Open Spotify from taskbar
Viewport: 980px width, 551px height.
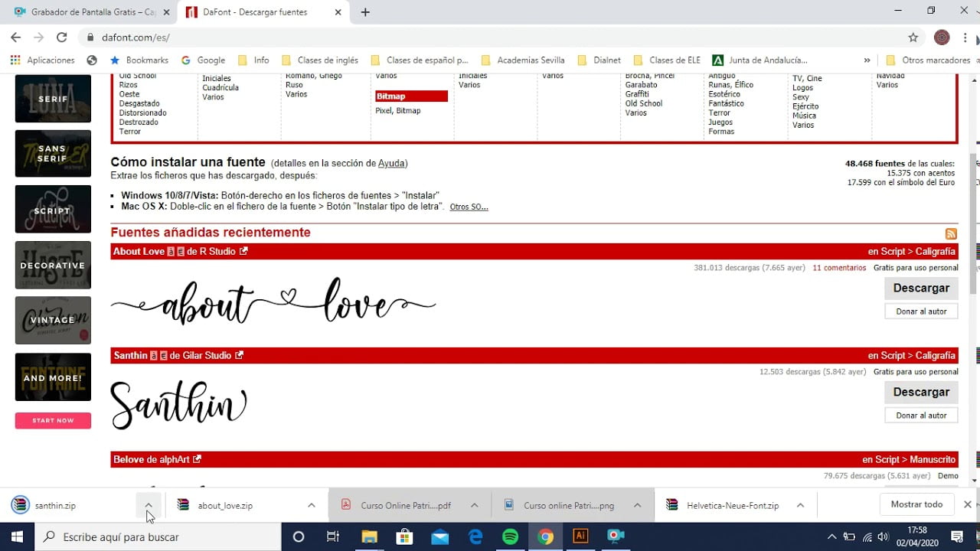pos(510,536)
